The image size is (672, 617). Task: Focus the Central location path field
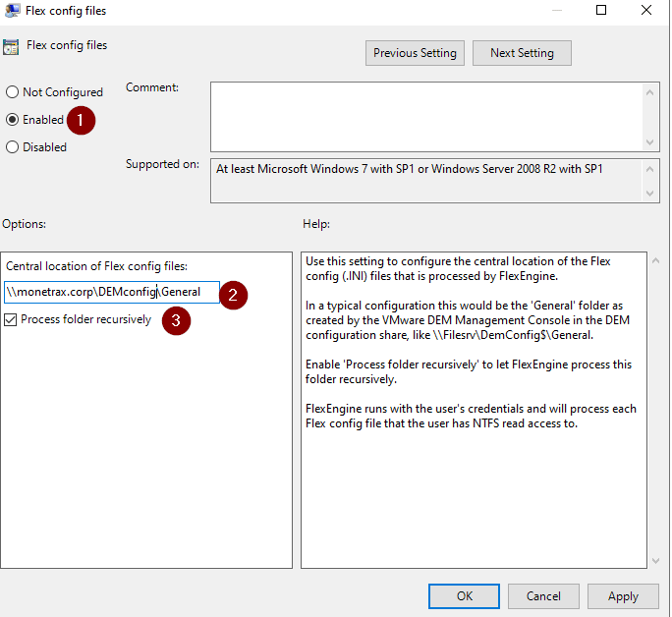(x=110, y=292)
